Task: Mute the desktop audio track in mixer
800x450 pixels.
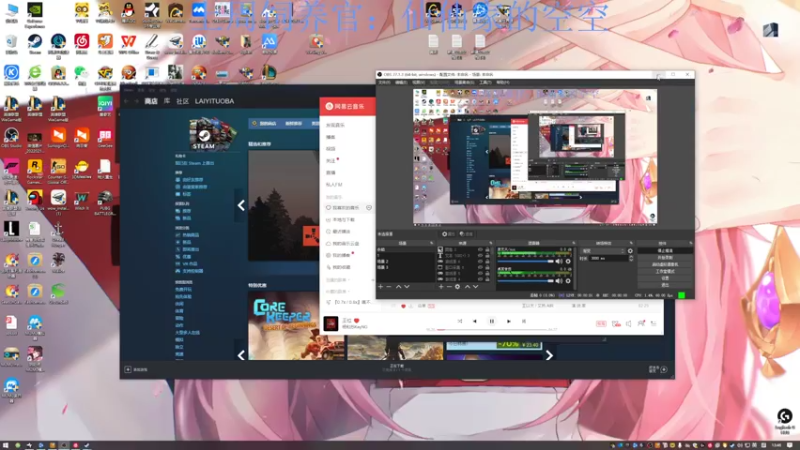Action: pos(559,261)
